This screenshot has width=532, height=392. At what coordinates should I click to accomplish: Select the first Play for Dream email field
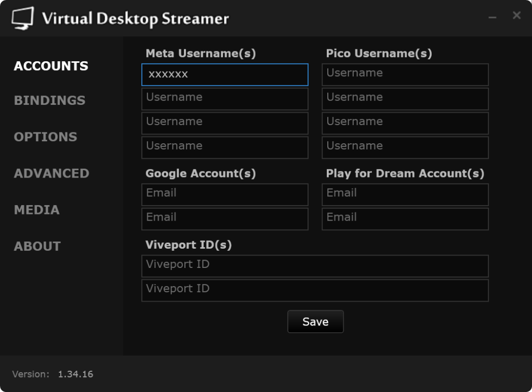pos(405,195)
